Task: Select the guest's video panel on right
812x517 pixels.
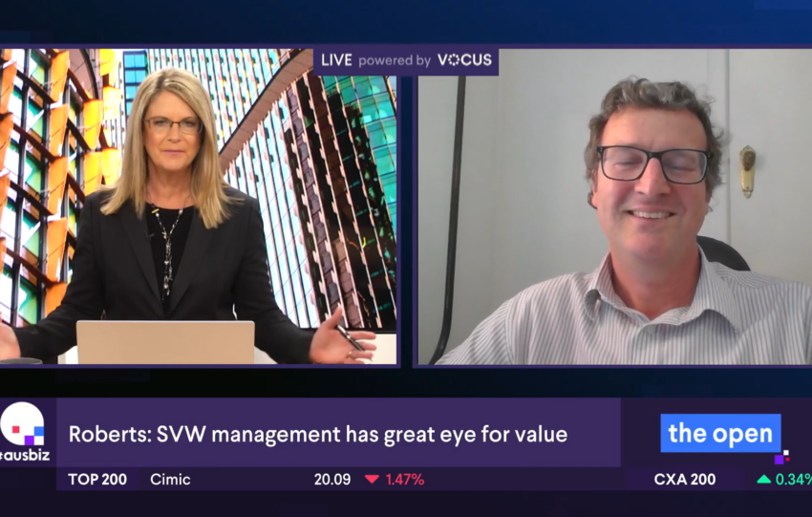Action: [614, 205]
